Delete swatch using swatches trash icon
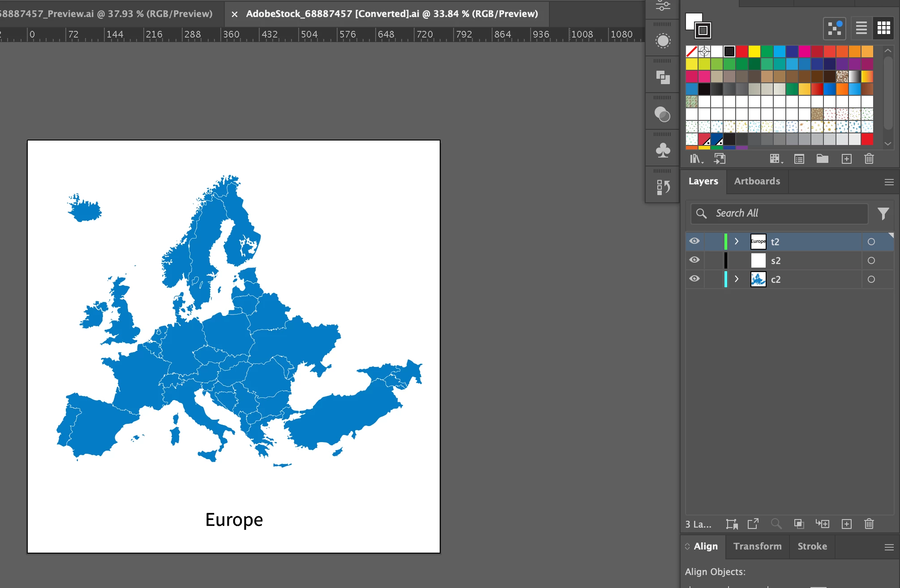The height and width of the screenshot is (588, 900). 869,159
